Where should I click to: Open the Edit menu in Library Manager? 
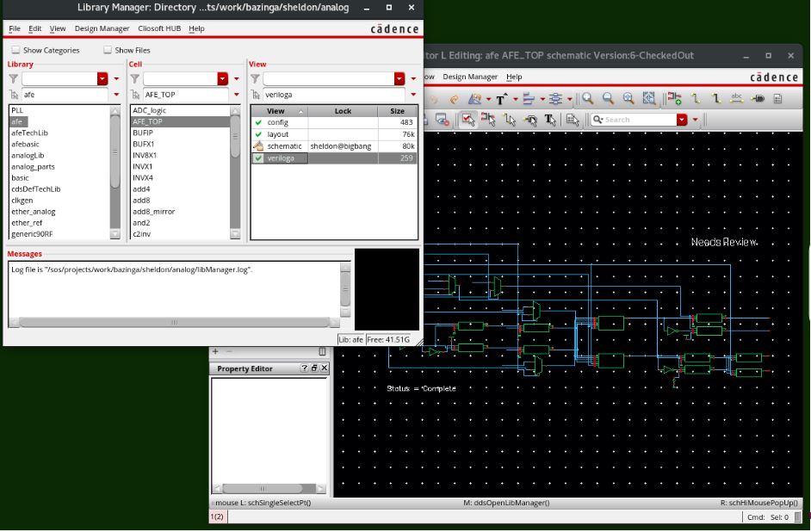(x=35, y=28)
